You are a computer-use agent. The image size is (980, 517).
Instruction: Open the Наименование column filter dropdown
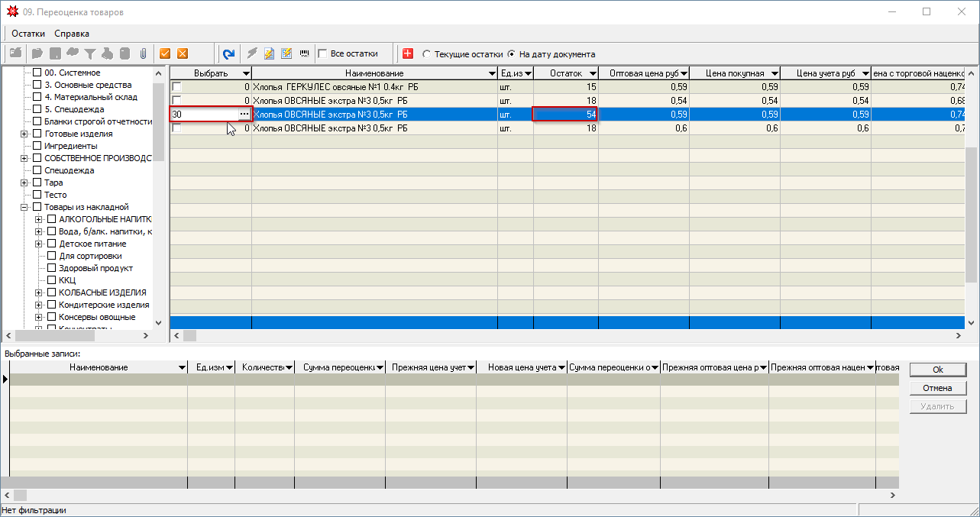point(491,73)
